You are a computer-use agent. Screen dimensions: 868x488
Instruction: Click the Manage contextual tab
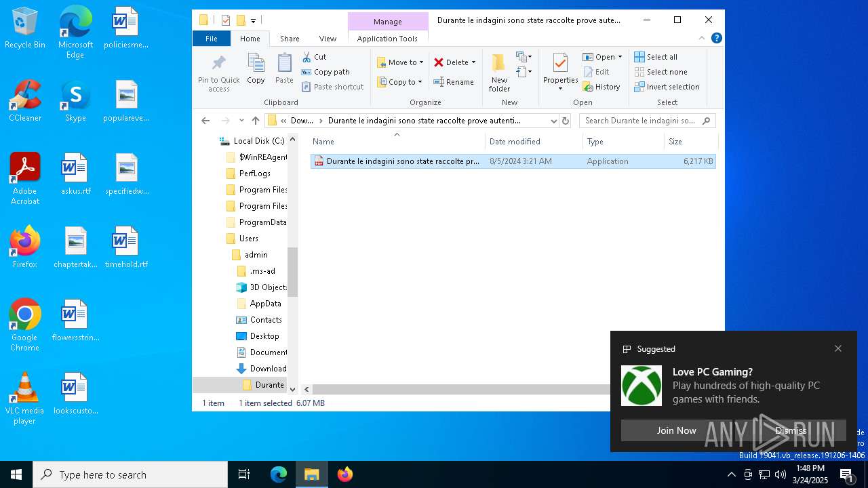pyautogui.click(x=388, y=22)
